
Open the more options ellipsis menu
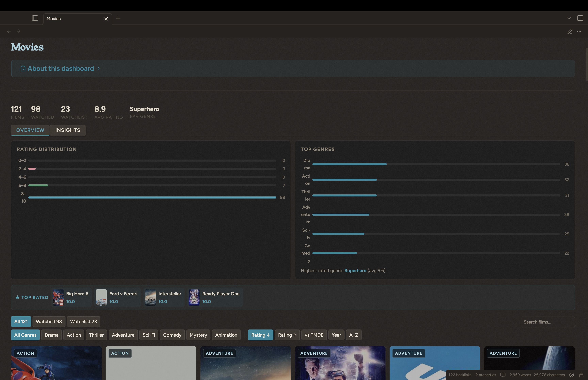[579, 31]
